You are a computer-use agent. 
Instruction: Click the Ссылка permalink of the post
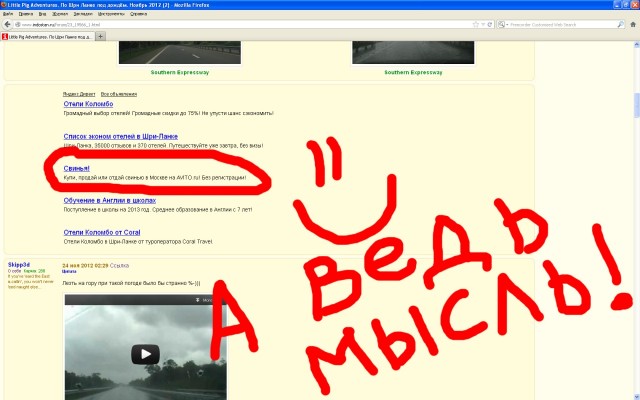pos(119,264)
